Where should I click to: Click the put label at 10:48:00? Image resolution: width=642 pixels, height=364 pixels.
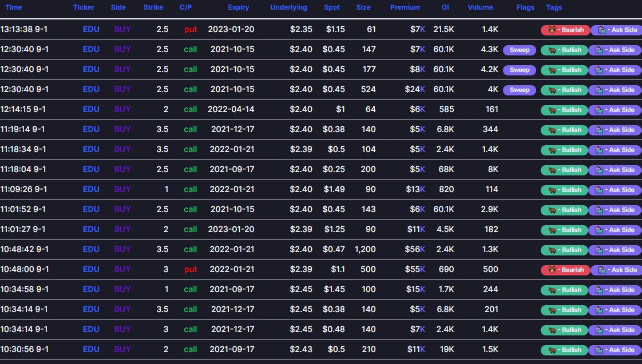pyautogui.click(x=191, y=270)
